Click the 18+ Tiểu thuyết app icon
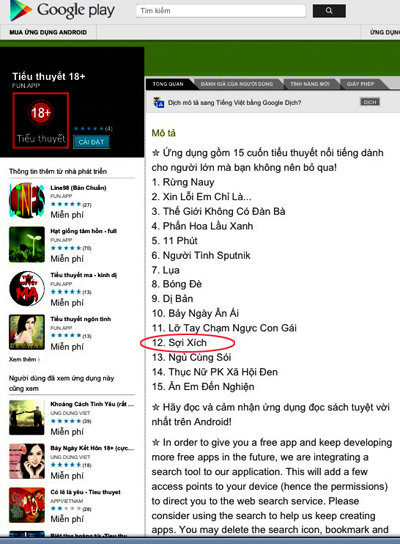This screenshot has height=544, width=400. (x=41, y=121)
